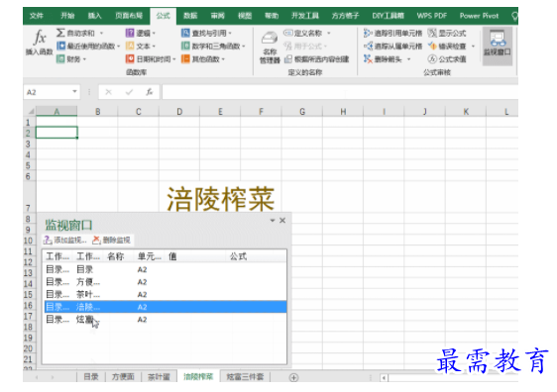Click horizontal scrollbar left arrow
The image size is (557, 392).
(384, 378)
